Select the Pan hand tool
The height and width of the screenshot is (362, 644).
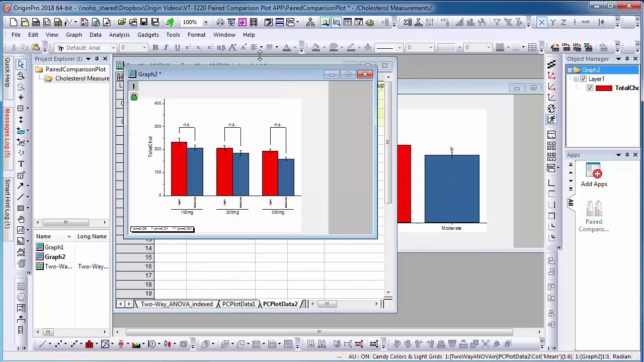pyautogui.click(x=21, y=219)
